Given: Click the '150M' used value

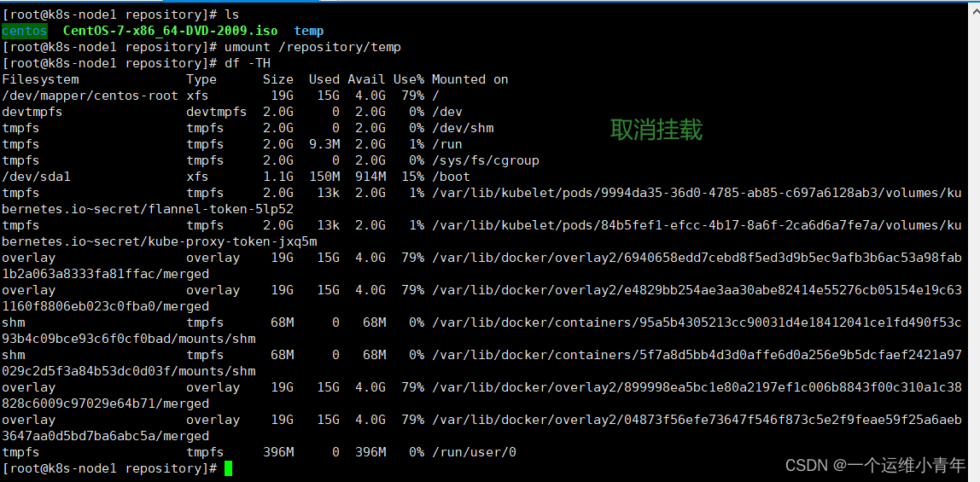Looking at the screenshot, I should click(324, 177).
